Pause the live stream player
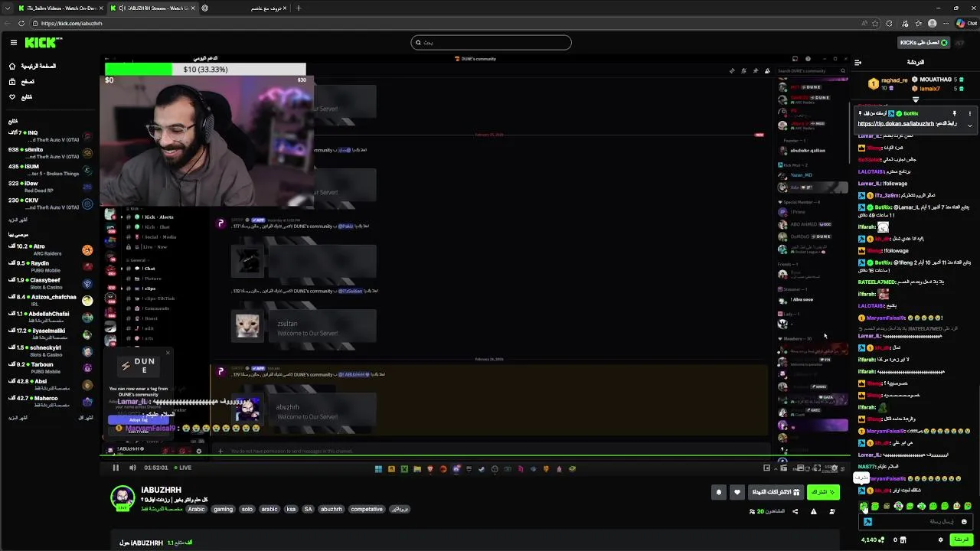Image resolution: width=980 pixels, height=551 pixels. (x=116, y=468)
